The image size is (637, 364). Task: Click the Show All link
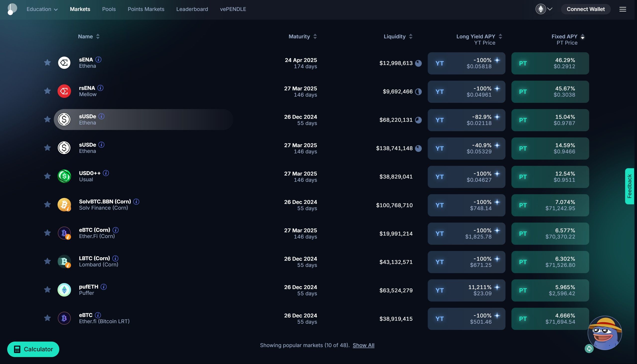coord(363,345)
